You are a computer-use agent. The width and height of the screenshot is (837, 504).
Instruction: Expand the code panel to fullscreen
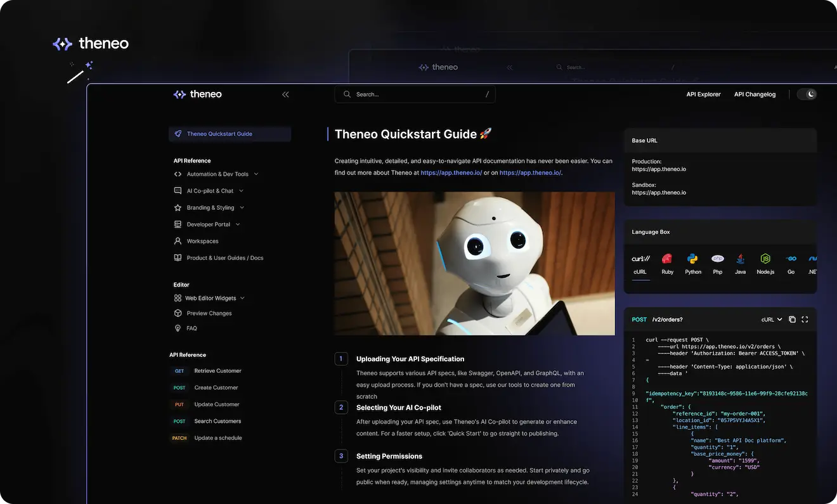tap(804, 319)
